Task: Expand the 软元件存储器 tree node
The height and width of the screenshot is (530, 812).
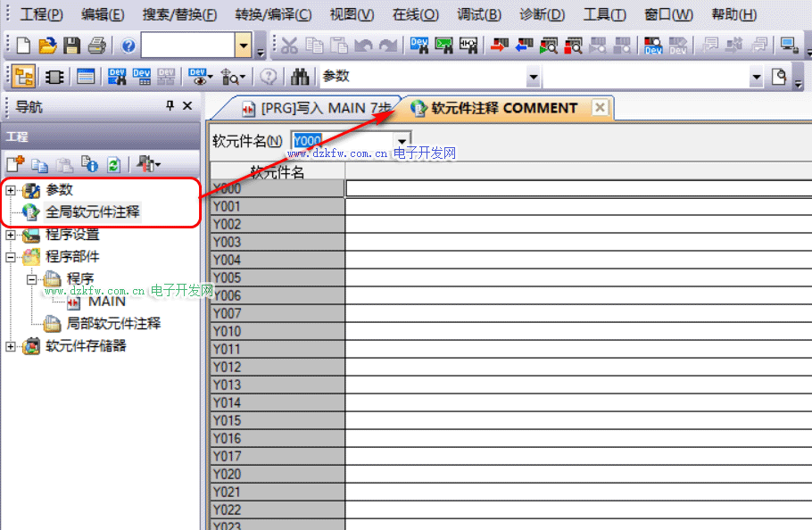Action: coord(11,345)
